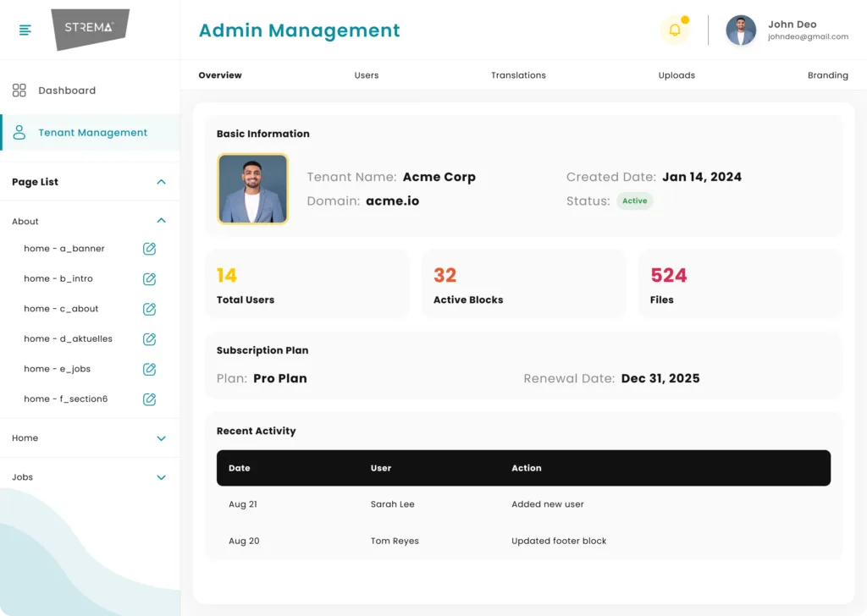Open the notification bell
Screen dimensions: 867x616
[675, 30]
